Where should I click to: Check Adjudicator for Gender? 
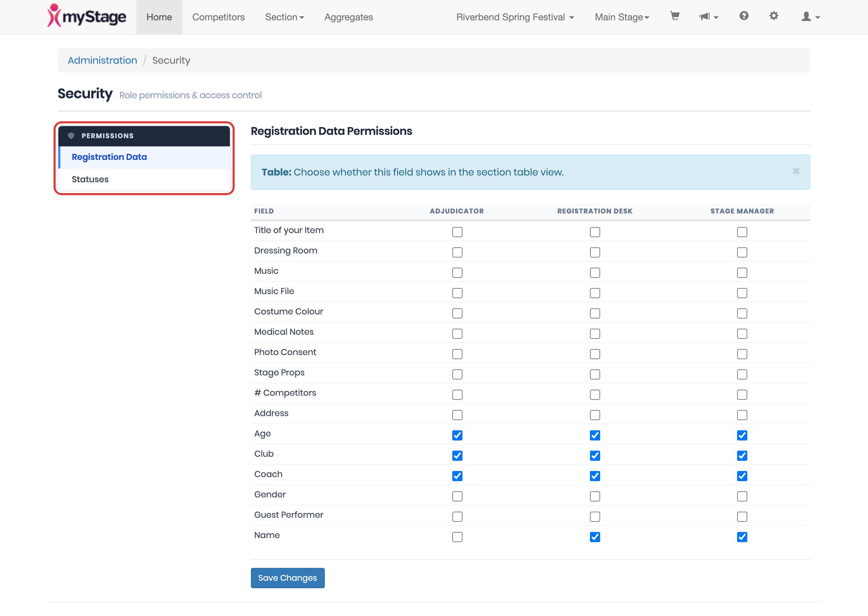pyautogui.click(x=457, y=496)
